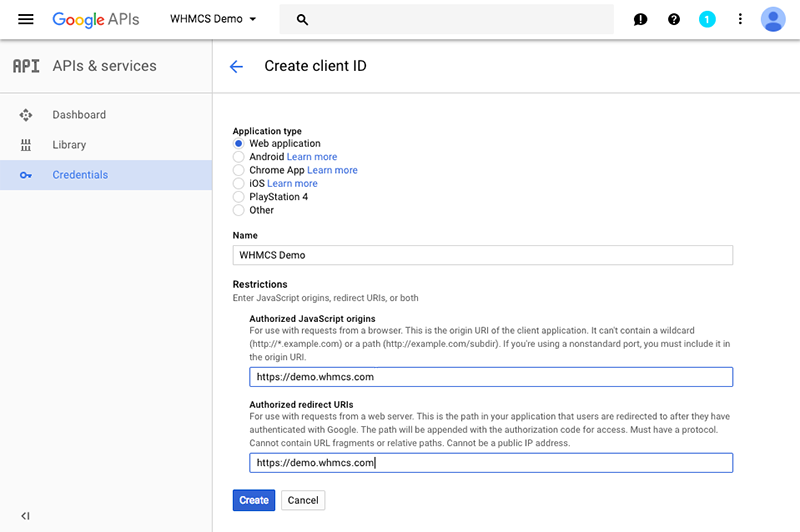Click the Name field containing WHMCS Demo
800x532 pixels.
click(483, 255)
